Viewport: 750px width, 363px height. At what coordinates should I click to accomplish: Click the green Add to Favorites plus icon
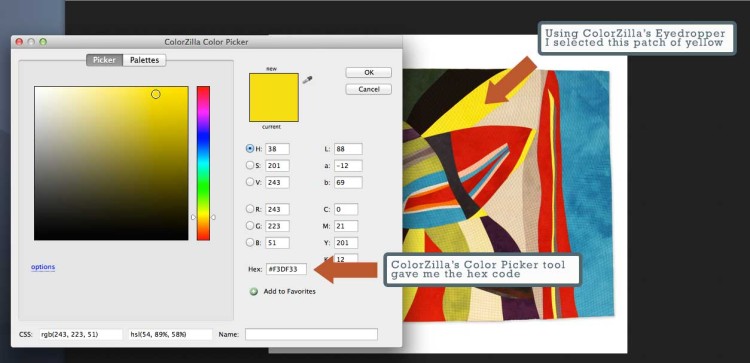coord(254,291)
